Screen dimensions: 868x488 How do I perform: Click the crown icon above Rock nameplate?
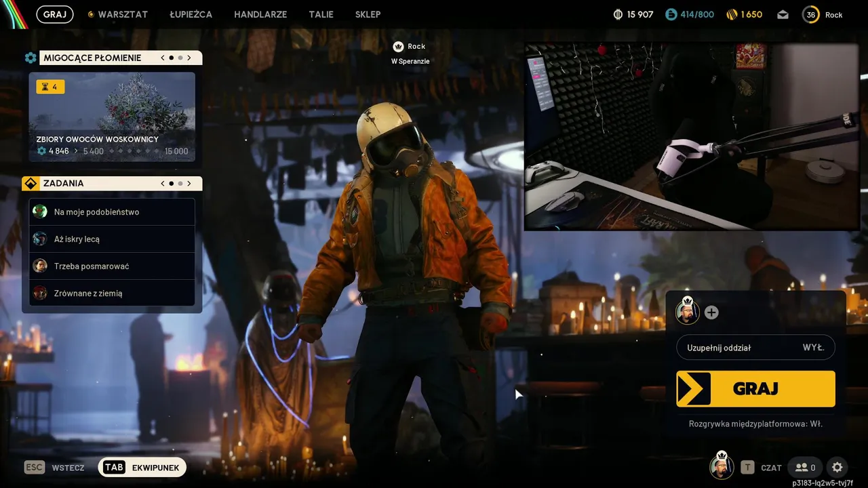point(398,46)
